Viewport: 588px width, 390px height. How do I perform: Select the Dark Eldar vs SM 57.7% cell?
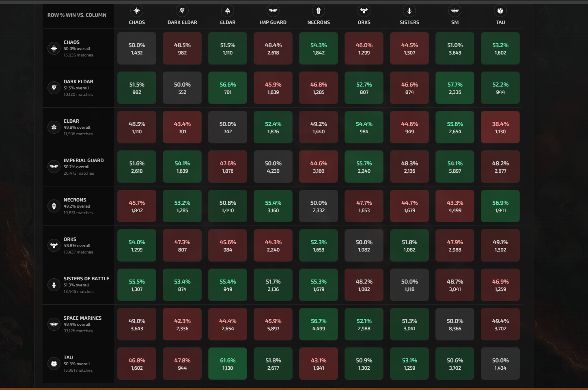[455, 88]
